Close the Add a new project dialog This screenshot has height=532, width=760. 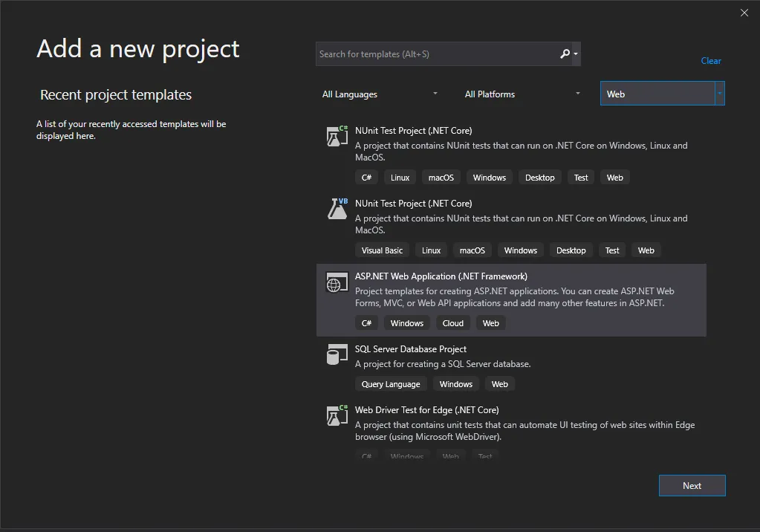pyautogui.click(x=744, y=13)
